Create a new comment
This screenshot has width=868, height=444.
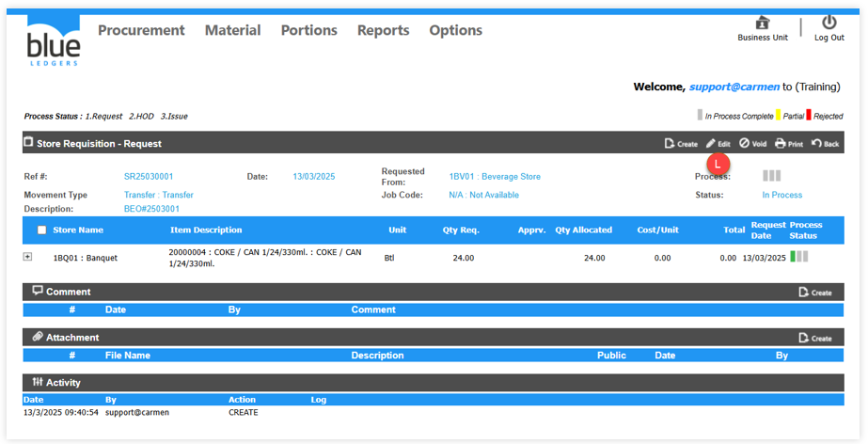(x=815, y=293)
